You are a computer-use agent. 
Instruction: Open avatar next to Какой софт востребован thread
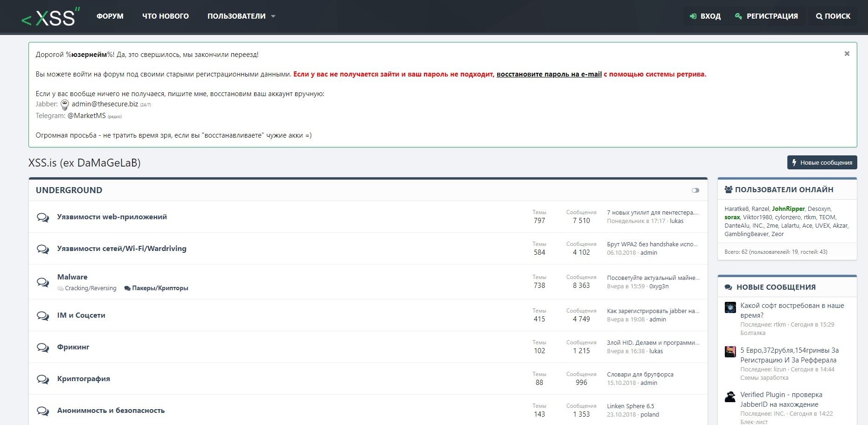click(x=730, y=307)
